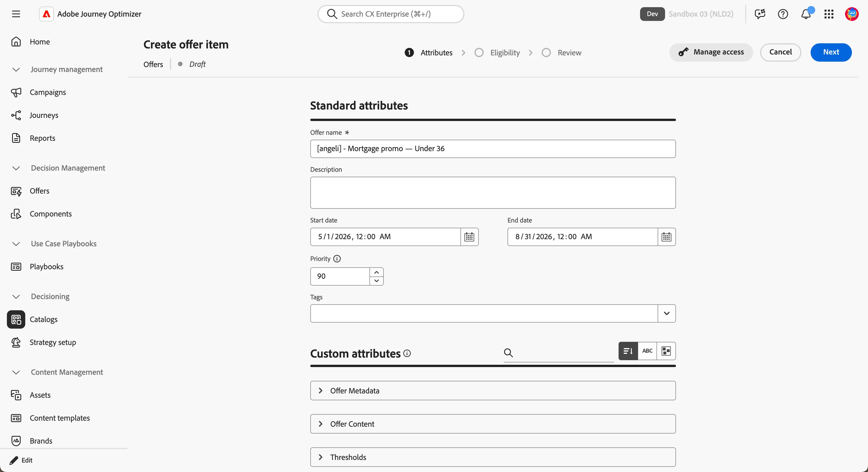Expand the Thresholds section
The width and height of the screenshot is (868, 472).
[493, 457]
